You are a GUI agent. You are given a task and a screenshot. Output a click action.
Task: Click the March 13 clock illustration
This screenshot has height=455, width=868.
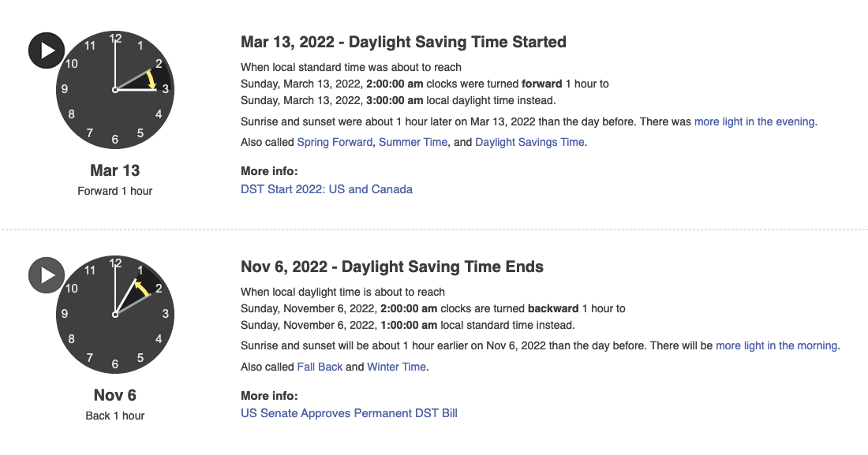pyautogui.click(x=115, y=88)
